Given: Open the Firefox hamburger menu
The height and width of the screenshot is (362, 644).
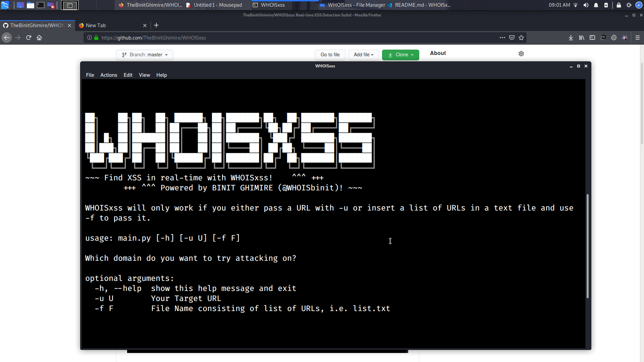Looking at the screenshot, I should 638,38.
